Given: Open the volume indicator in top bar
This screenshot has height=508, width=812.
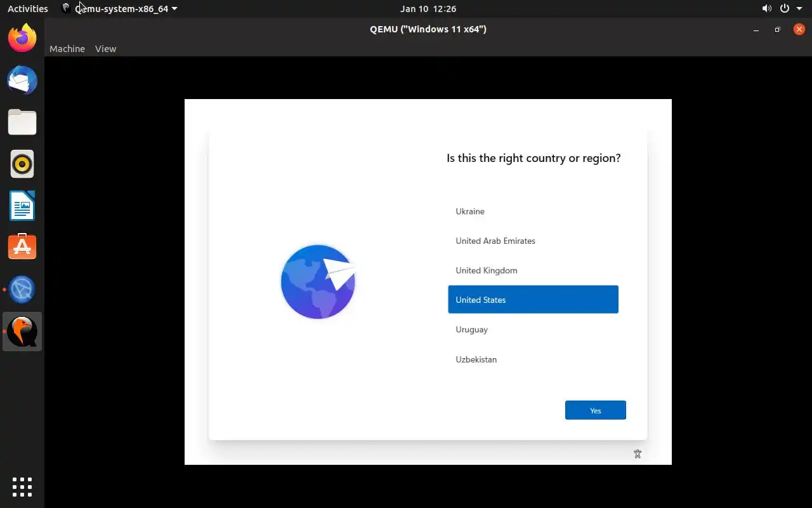Looking at the screenshot, I should [x=767, y=9].
